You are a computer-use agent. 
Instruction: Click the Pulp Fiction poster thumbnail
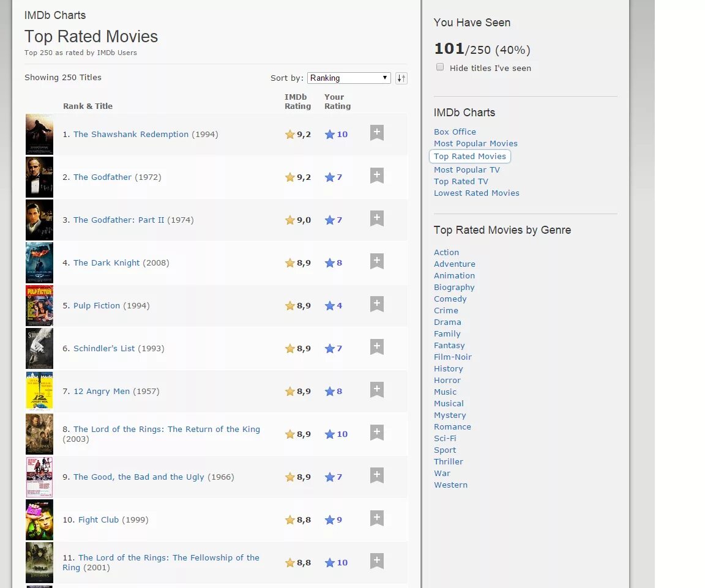[40, 306]
